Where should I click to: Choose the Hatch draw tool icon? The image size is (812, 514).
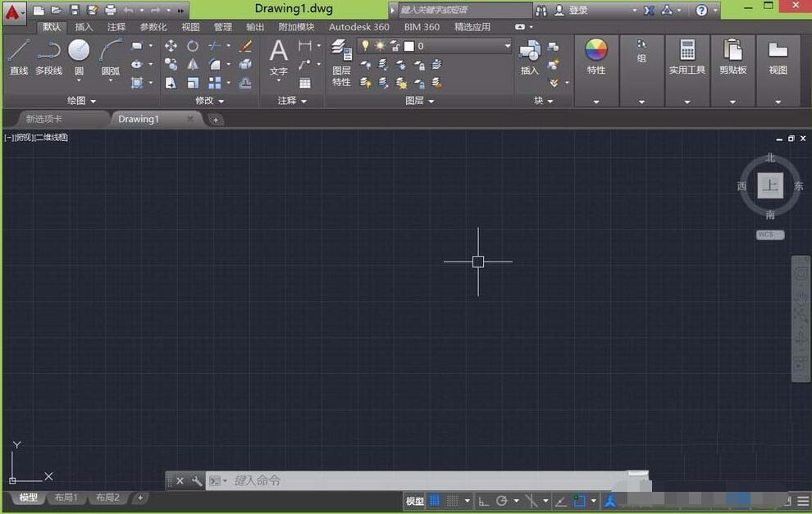(137, 83)
